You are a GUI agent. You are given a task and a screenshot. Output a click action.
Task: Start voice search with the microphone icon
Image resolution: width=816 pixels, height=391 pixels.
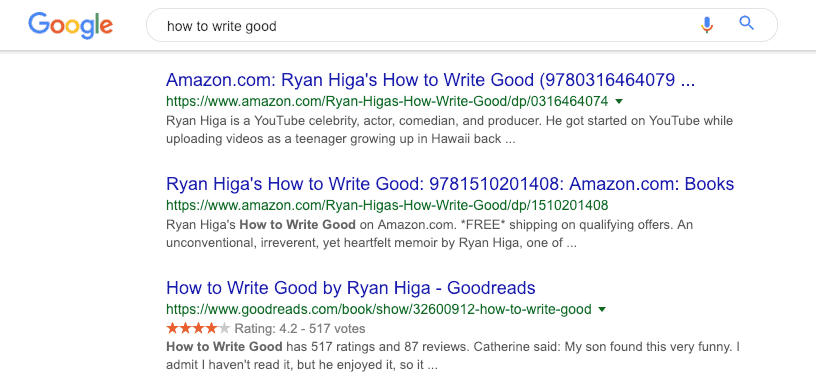coord(706,24)
